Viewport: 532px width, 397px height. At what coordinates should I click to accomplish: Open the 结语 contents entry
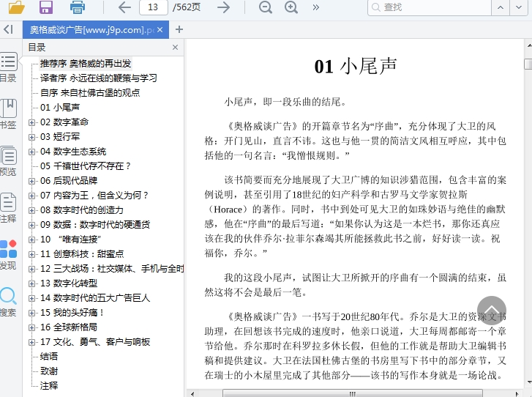coord(49,356)
